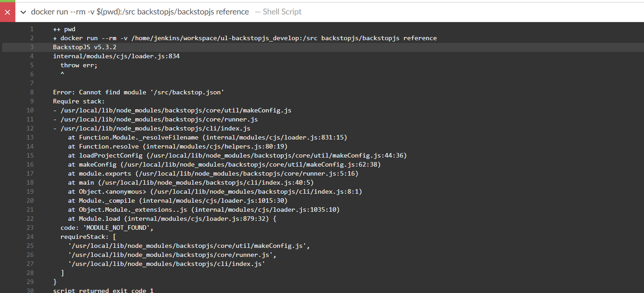Click line 'internal/modules/cjs/loader.js:834'
The width and height of the screenshot is (644, 293).
click(x=117, y=56)
